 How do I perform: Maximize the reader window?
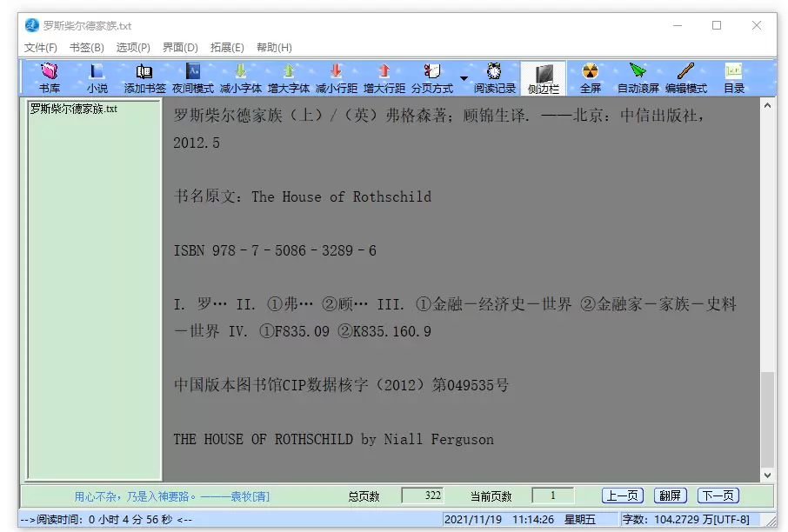(x=717, y=25)
